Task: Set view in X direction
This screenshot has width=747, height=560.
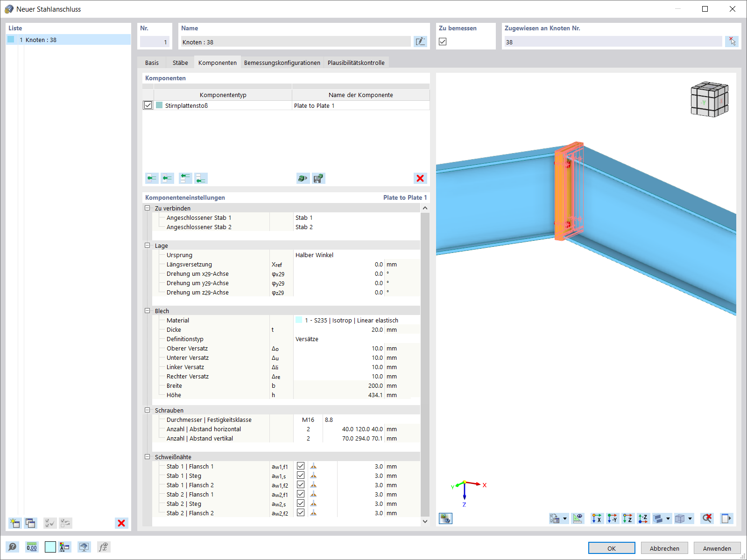Action: [597, 518]
